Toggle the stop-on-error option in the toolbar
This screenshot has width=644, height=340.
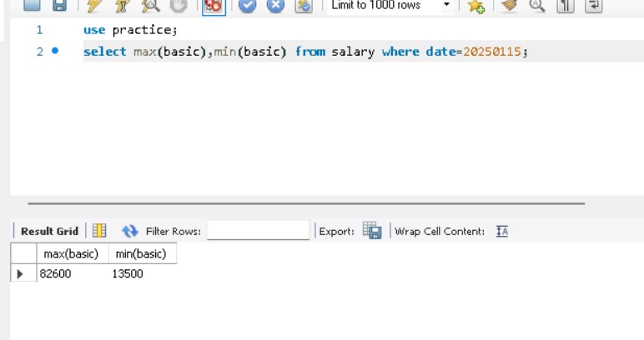[x=214, y=5]
